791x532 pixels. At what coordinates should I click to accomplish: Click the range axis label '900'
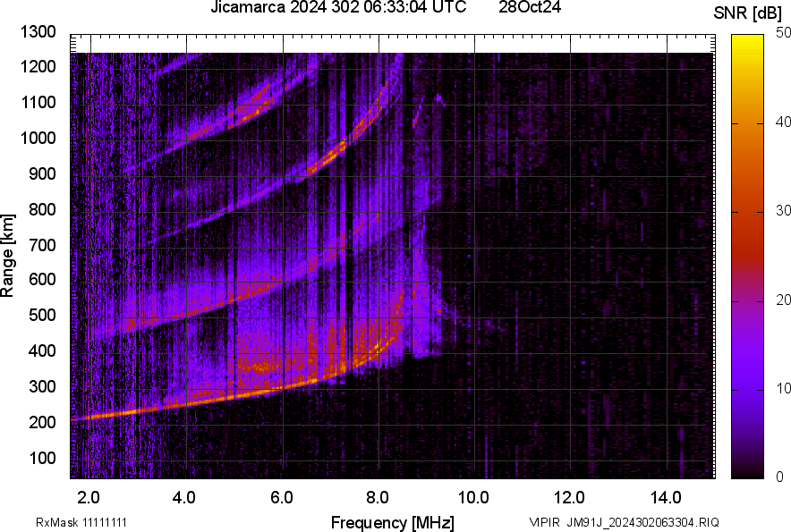[x=42, y=174]
